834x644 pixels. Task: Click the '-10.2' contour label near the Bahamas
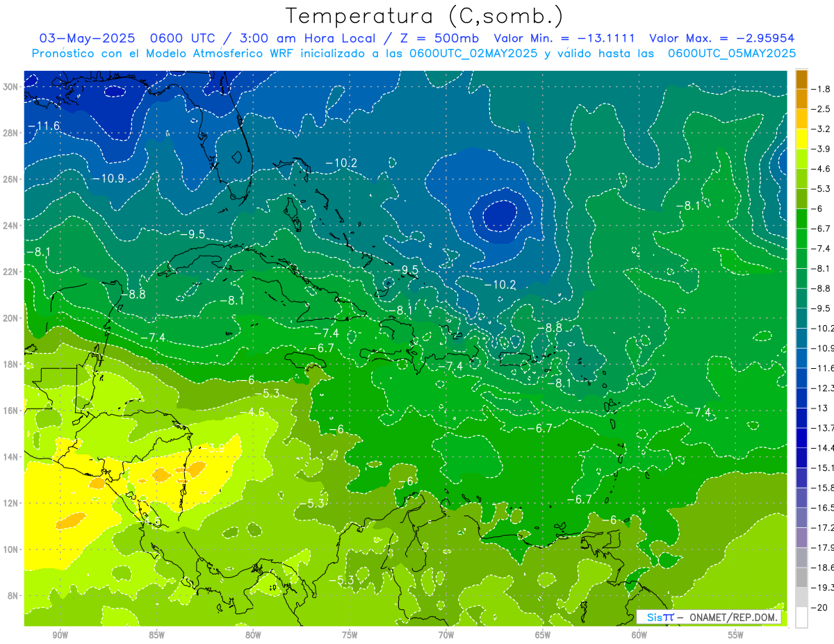tap(341, 163)
